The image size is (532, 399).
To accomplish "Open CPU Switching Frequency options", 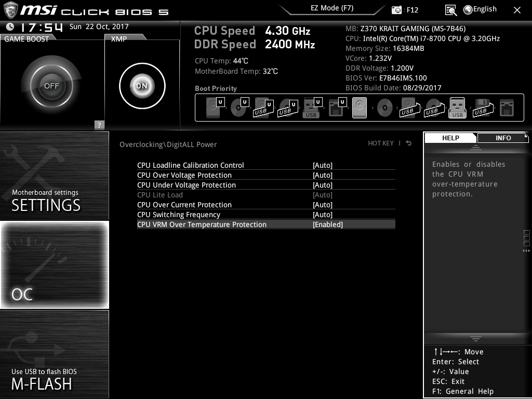I will [x=266, y=215].
